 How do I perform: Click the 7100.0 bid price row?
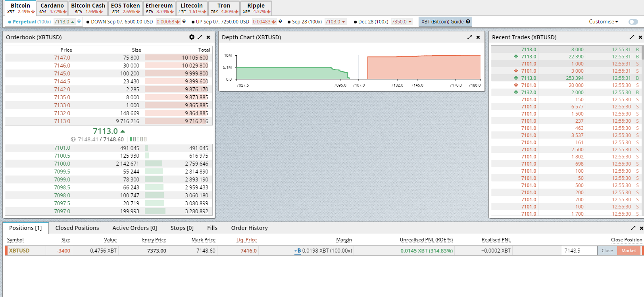(x=109, y=164)
